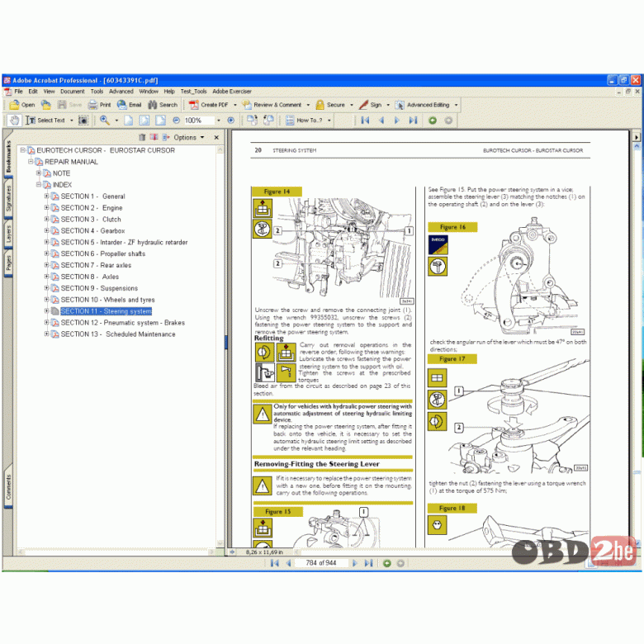The height and width of the screenshot is (644, 644).
Task: Open Adobe Exerciser menu
Action: click(x=232, y=91)
